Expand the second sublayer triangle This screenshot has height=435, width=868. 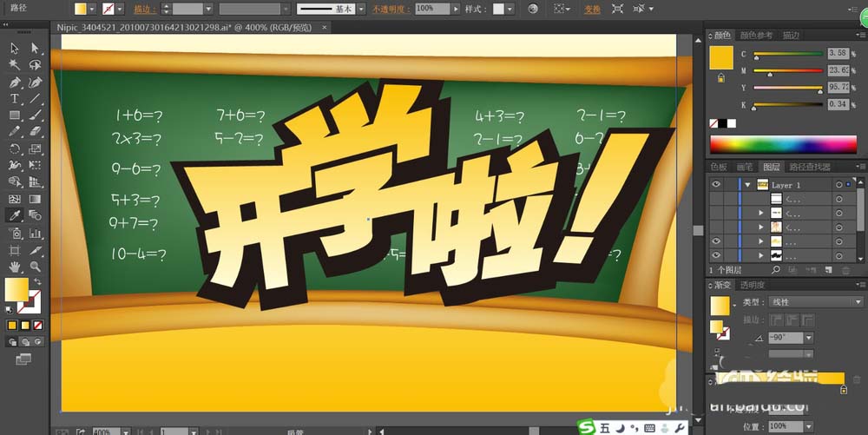point(761,213)
